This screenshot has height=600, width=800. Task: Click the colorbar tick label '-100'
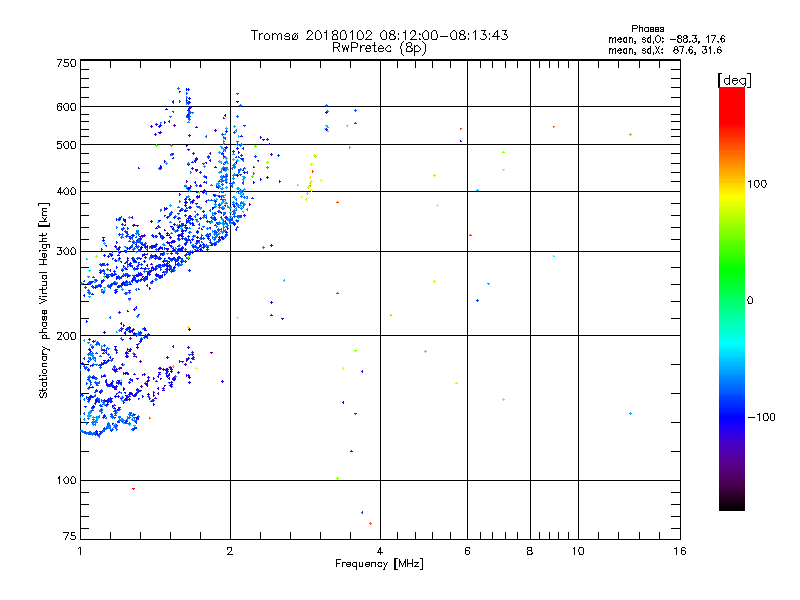click(x=762, y=417)
